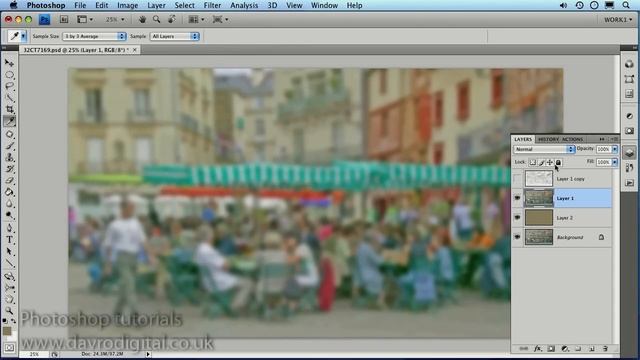
Task: Switch to the Actions tab
Action: (572, 139)
